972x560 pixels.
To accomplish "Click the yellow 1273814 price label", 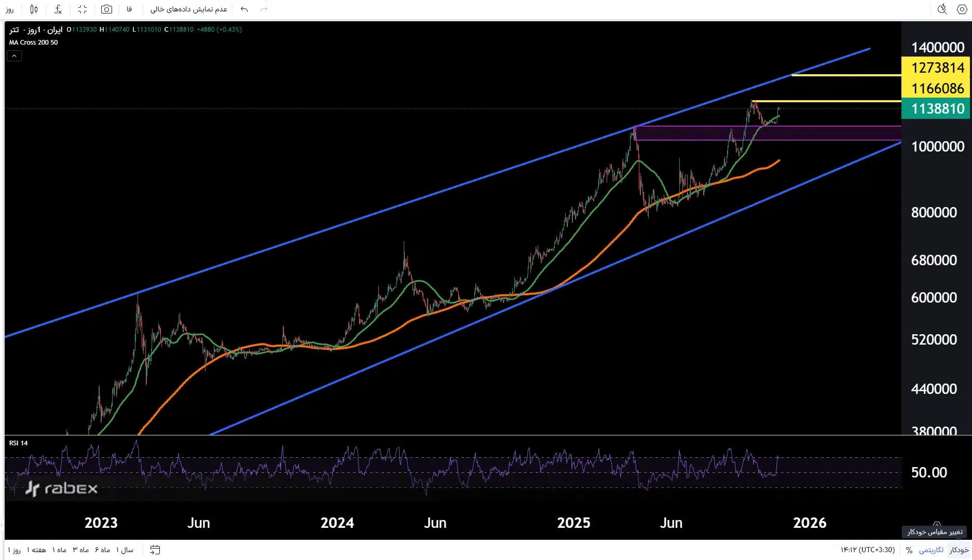I will click(x=937, y=68).
